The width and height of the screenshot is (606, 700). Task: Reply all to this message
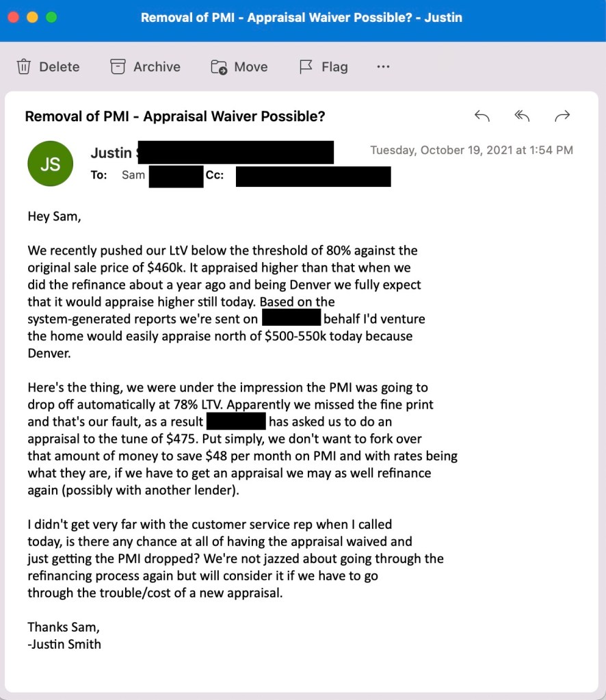pos(522,116)
